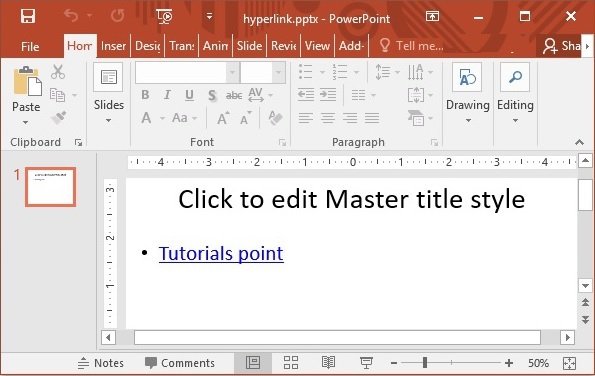Center the text
595x376 pixels.
[328, 118]
